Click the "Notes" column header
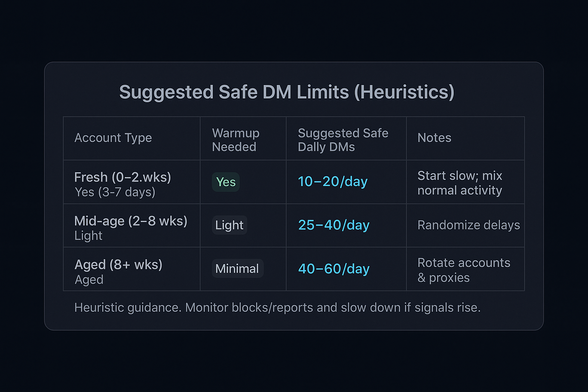The height and width of the screenshot is (392, 588). pyautogui.click(x=434, y=138)
